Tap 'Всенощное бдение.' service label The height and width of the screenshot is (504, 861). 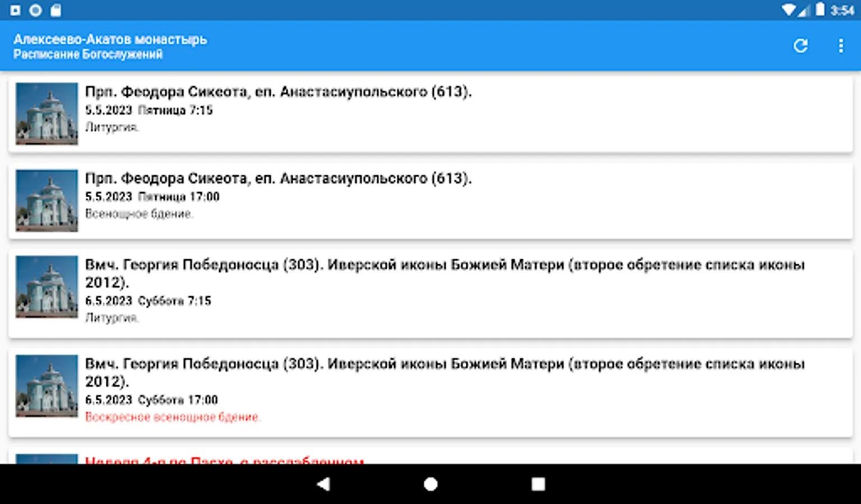click(139, 214)
